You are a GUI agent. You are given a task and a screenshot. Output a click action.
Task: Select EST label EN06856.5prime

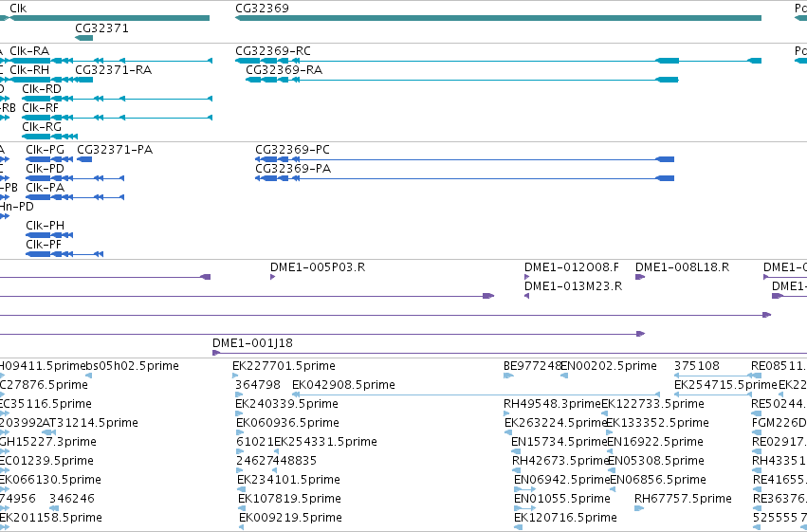point(658,480)
